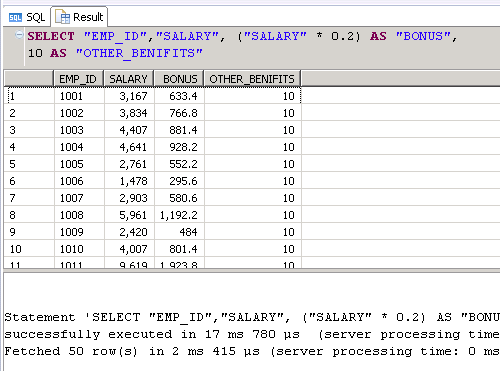Screen dimensions: 500x371
Task: Click the Result tab grid icon
Action: coord(62,17)
